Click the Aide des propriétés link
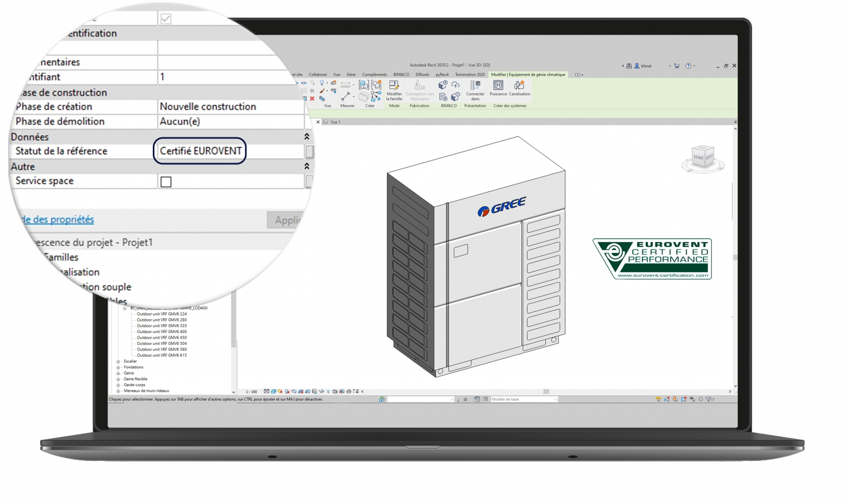Image resolution: width=847 pixels, height=504 pixels. 57,219
